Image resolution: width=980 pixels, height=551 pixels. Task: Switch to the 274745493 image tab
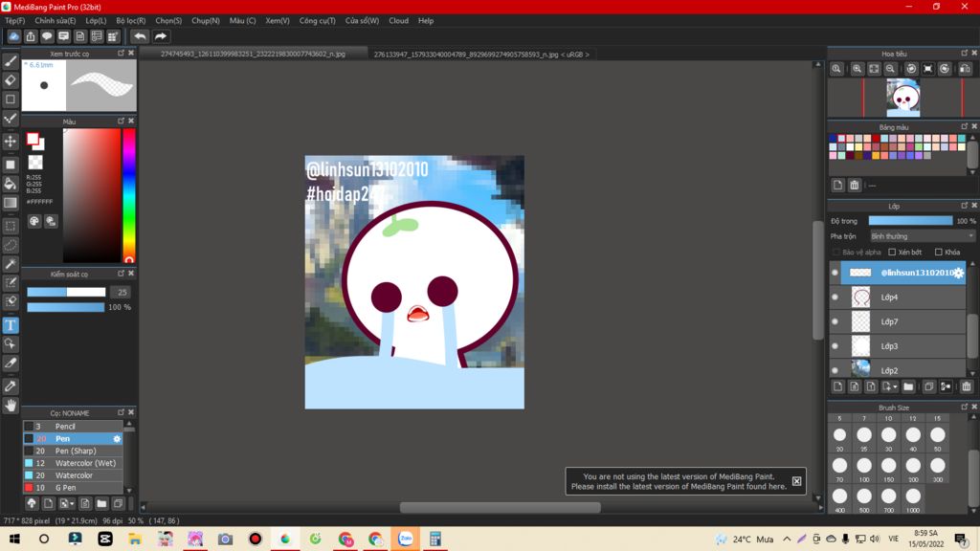pos(253,55)
